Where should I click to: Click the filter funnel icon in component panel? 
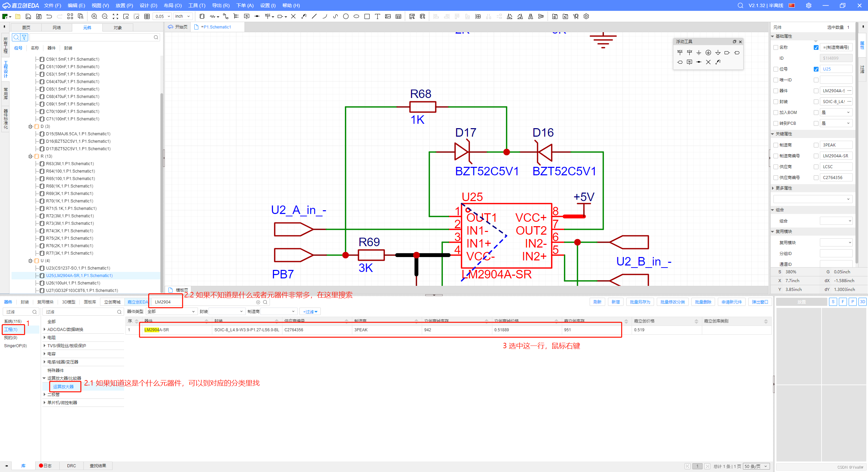(24, 37)
